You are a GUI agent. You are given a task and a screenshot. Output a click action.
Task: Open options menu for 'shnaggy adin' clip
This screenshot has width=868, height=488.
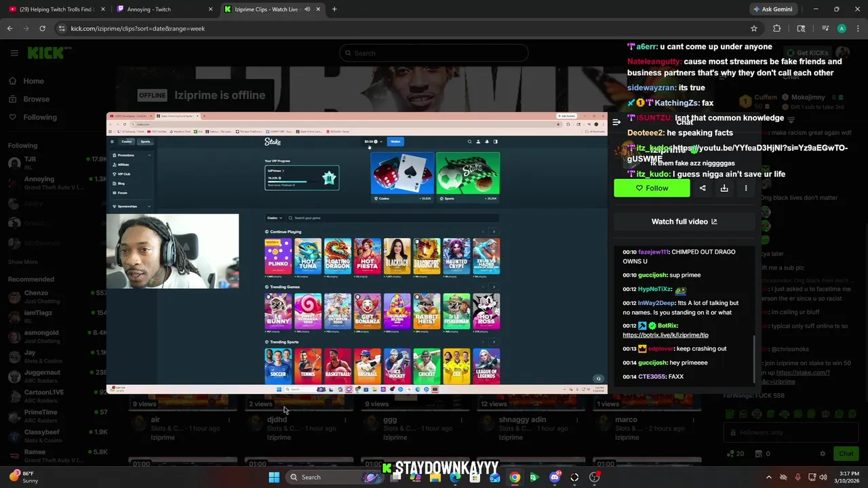tap(578, 420)
